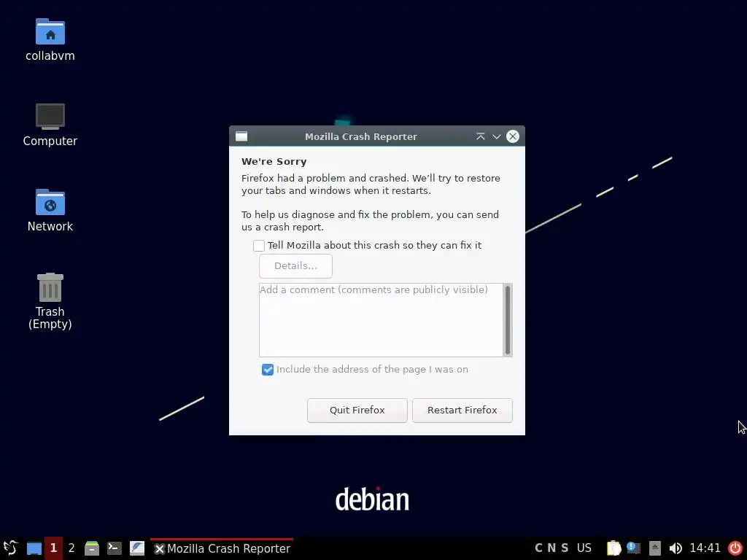This screenshot has width=747, height=560.
Task: Click the Mozilla Crash Reporter title text
Action: (360, 136)
